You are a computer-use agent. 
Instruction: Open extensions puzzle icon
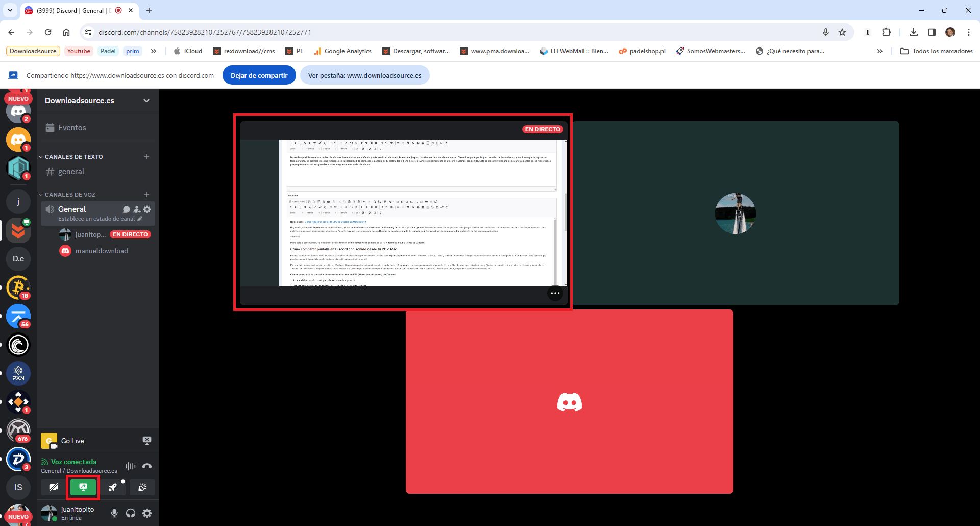[x=887, y=32]
